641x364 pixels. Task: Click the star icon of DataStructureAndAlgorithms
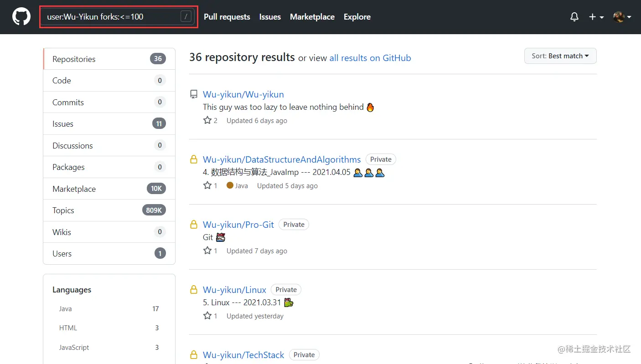[x=207, y=185]
